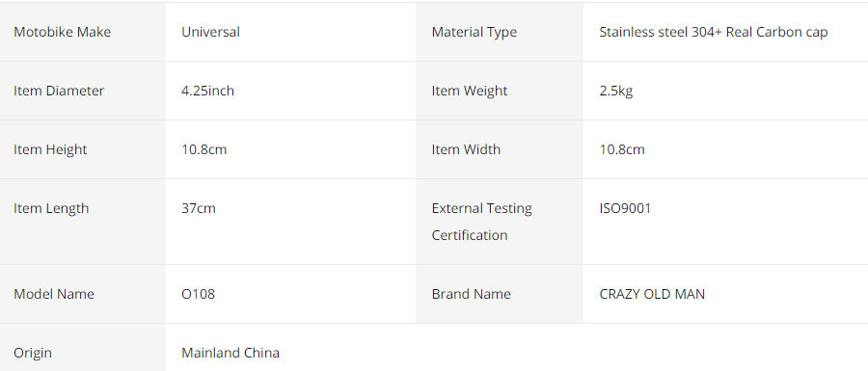Click the Item Length label
Image resolution: width=868 pixels, height=371 pixels.
click(51, 208)
